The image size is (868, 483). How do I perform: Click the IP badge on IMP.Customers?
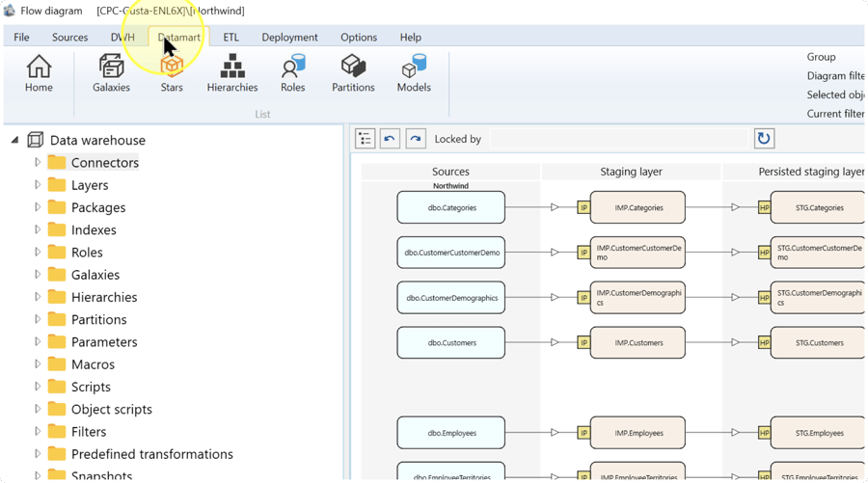[583, 342]
